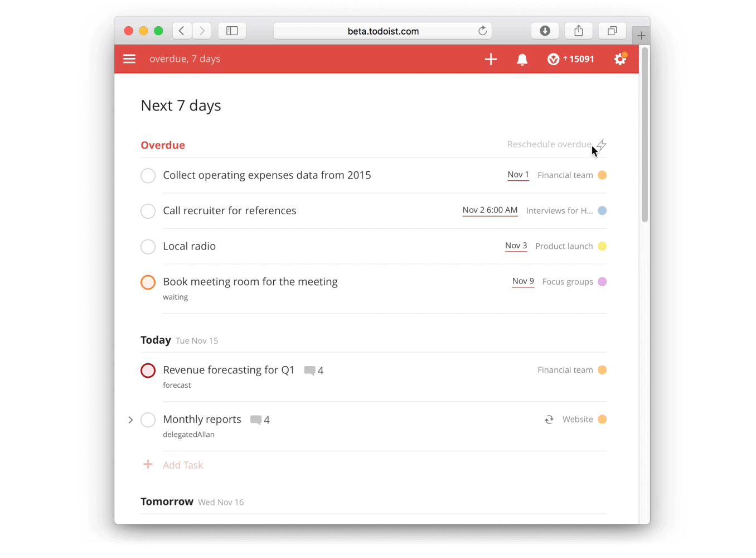Click the 'overdue, 7 days' search field

(x=185, y=59)
